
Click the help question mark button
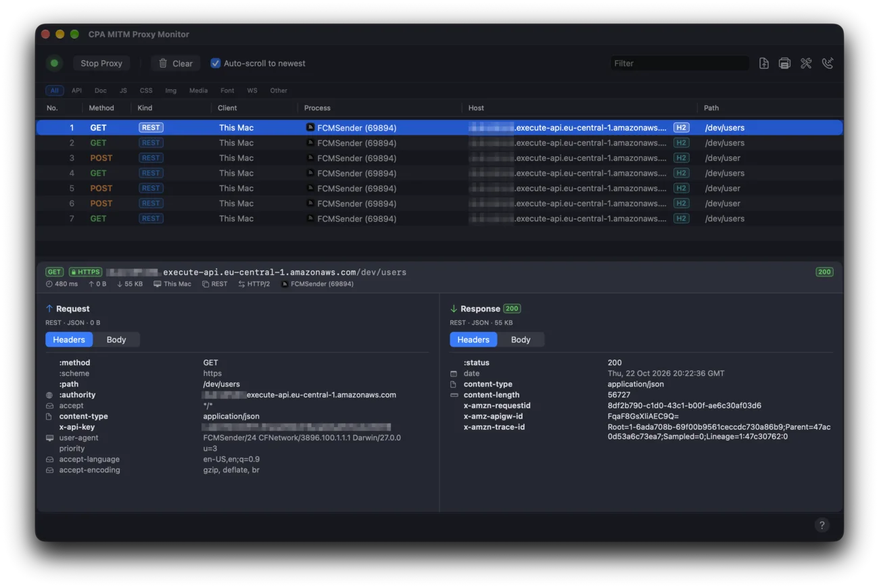(x=822, y=525)
